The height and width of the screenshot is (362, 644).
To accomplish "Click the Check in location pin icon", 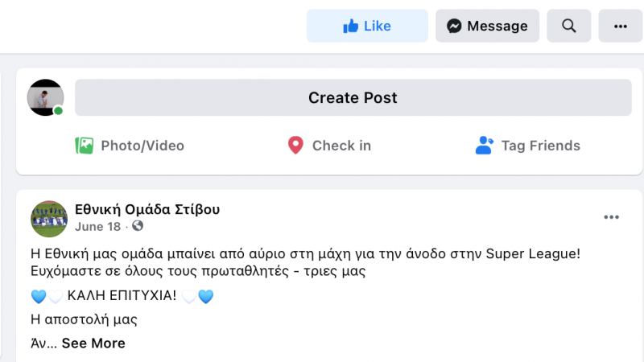I will 295,146.
